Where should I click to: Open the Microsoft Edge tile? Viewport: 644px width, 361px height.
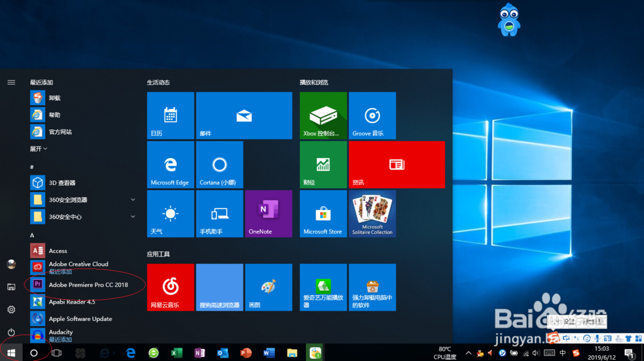click(x=171, y=164)
